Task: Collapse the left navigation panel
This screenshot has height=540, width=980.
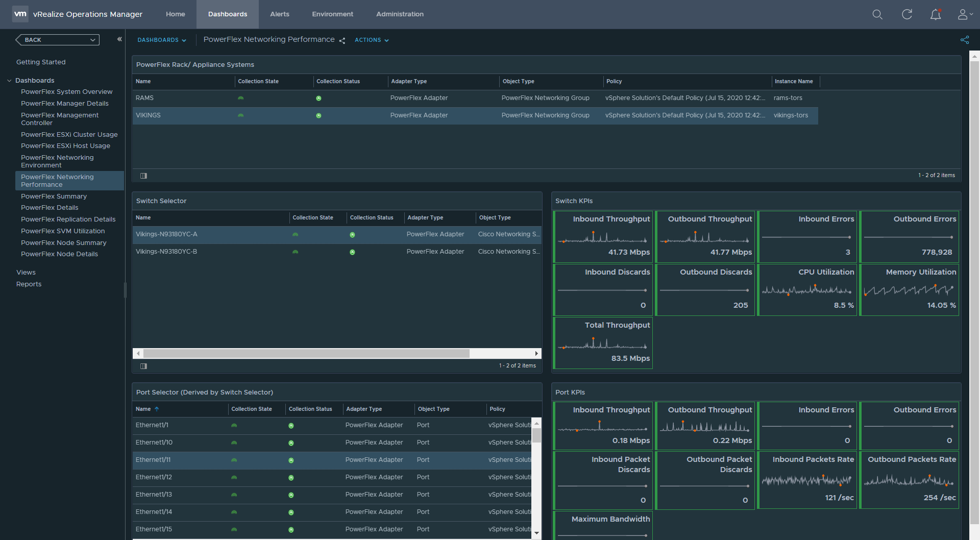Action: click(x=119, y=39)
